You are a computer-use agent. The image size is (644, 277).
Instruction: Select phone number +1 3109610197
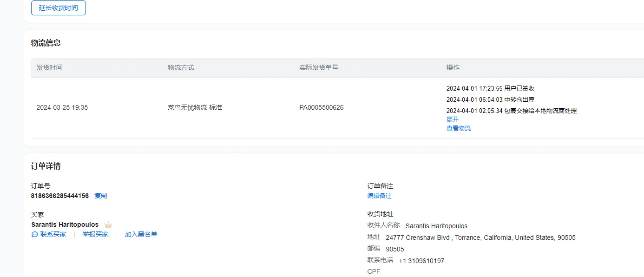tap(421, 261)
